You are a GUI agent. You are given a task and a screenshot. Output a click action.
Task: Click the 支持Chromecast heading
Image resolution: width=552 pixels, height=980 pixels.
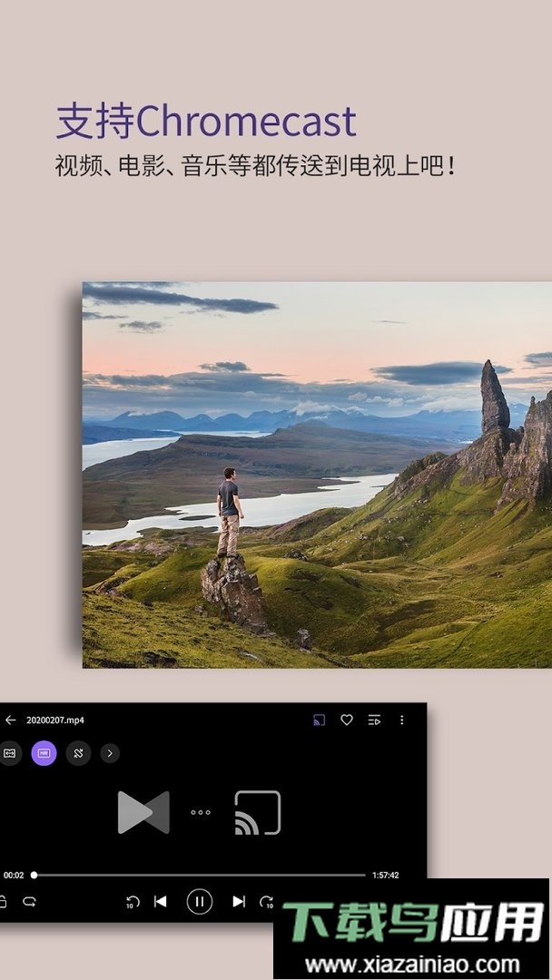(x=206, y=122)
